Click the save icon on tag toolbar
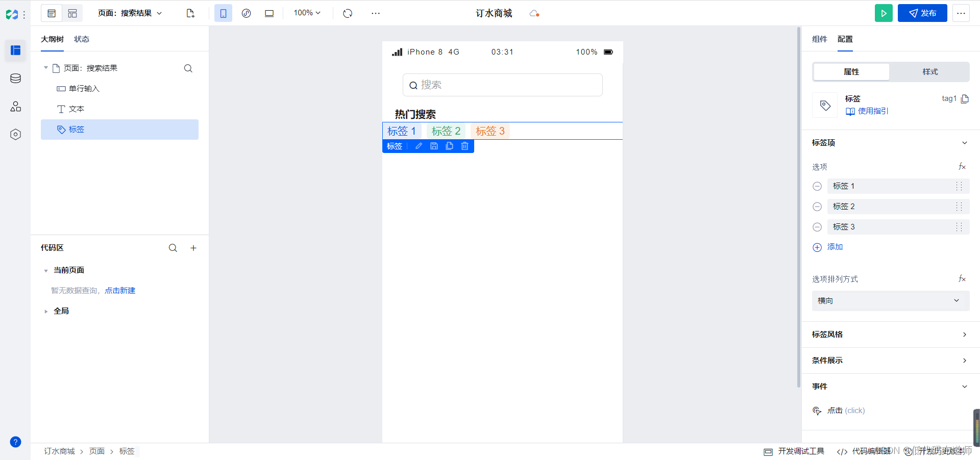This screenshot has height=460, width=980. coord(434,146)
